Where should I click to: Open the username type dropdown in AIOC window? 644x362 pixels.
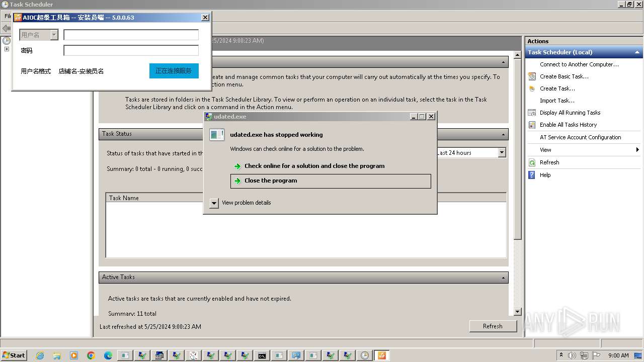click(54, 35)
